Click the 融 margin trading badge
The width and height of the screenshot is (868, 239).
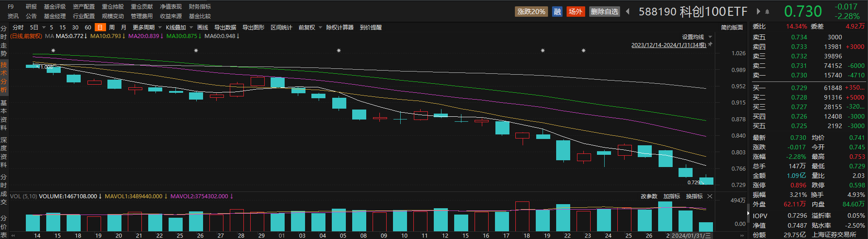[558, 11]
